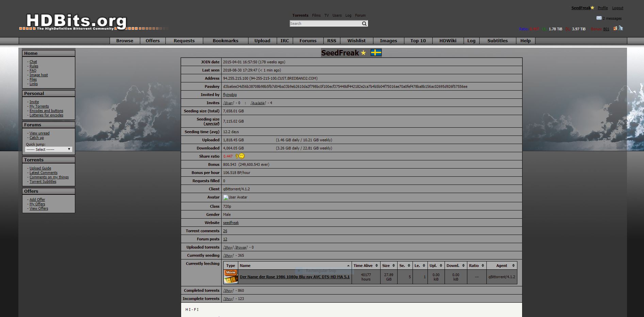Click the Bonus 801 link in header
644x317 pixels.
click(606, 29)
